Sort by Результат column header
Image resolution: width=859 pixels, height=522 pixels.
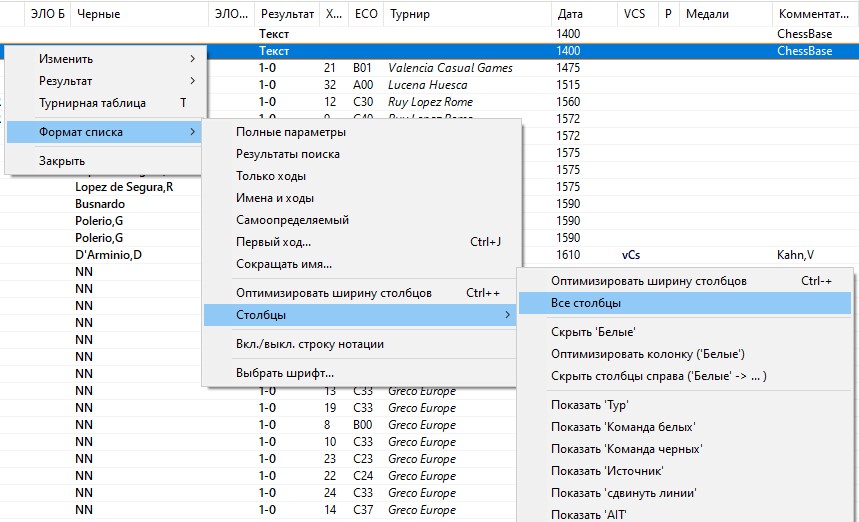tap(287, 14)
